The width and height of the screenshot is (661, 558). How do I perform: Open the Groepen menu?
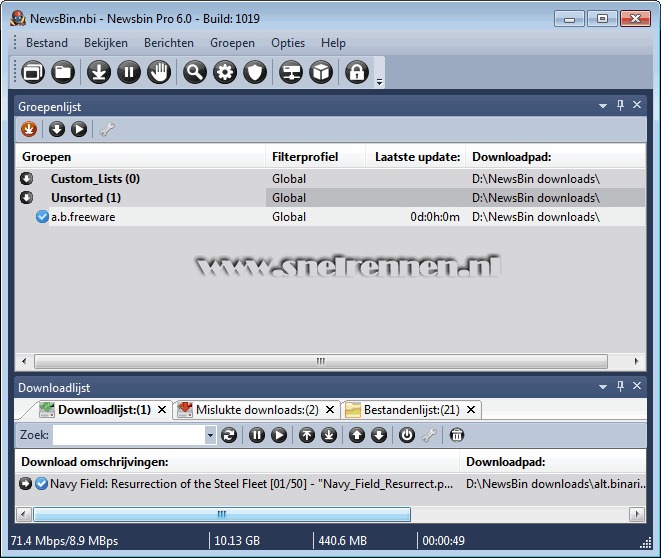tap(232, 43)
